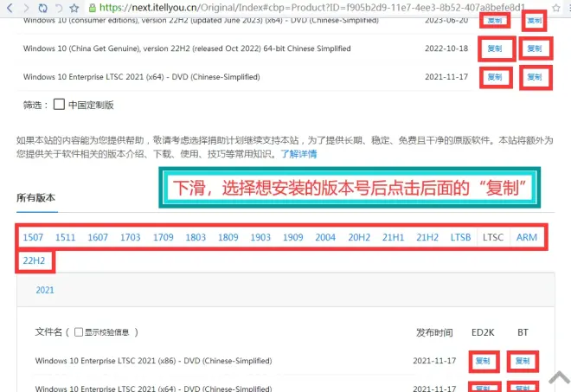Copy BT for consumer editions June 2023 row

click(x=534, y=21)
